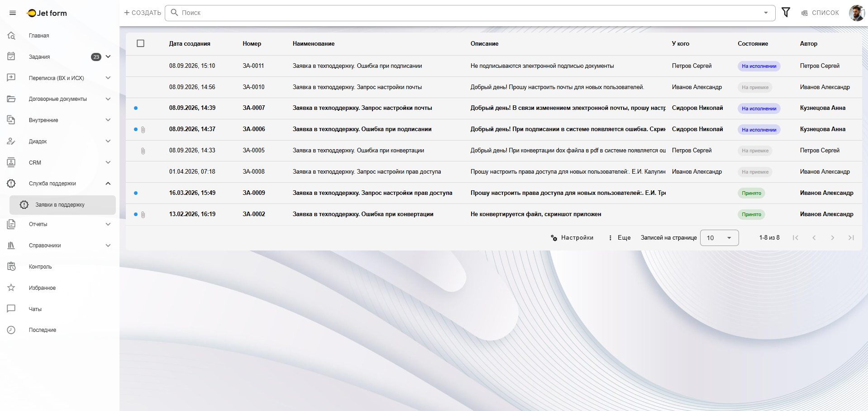Screen dimensions: 868x411
Task: Sort by the Дата создания column header
Action: click(x=190, y=43)
